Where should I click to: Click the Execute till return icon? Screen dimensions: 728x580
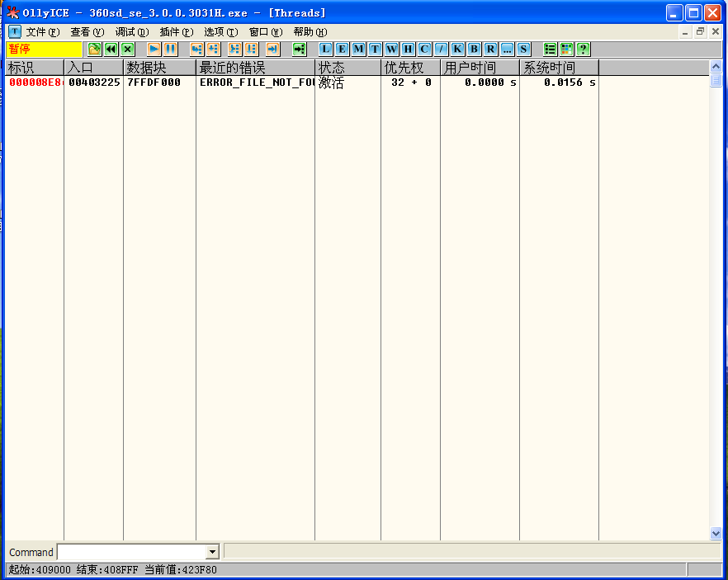coord(273,50)
